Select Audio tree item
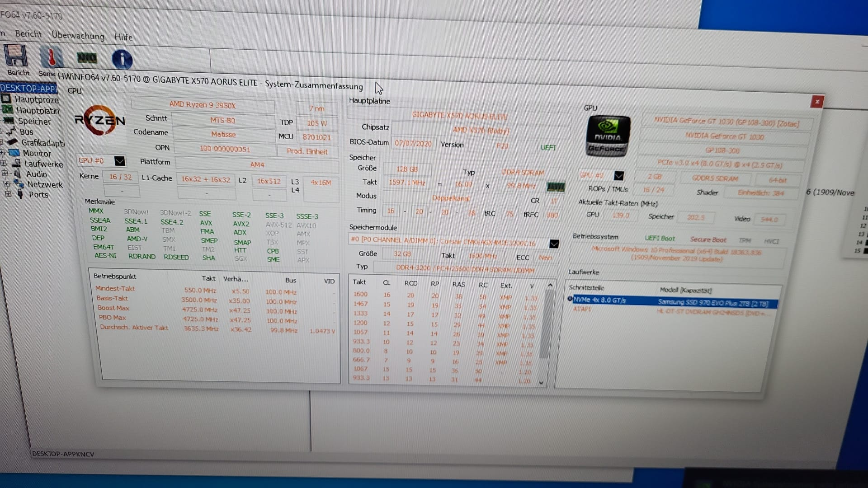Screen dimensions: 868x488 [36, 174]
